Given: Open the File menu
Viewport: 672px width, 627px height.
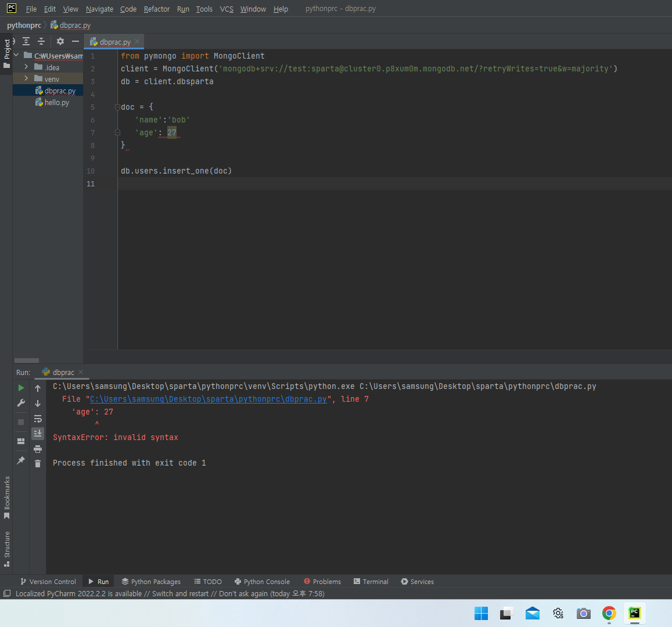Looking at the screenshot, I should coord(31,9).
